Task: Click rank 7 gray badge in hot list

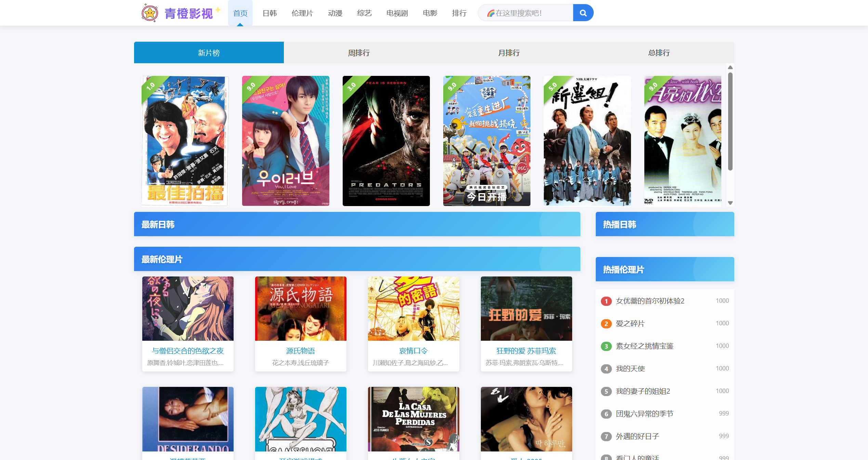Action: click(x=606, y=436)
